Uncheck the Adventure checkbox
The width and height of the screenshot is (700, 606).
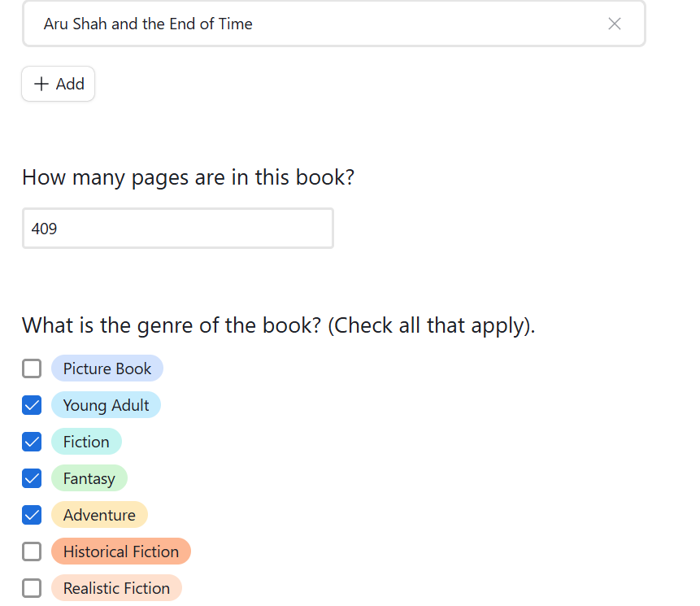(x=32, y=515)
